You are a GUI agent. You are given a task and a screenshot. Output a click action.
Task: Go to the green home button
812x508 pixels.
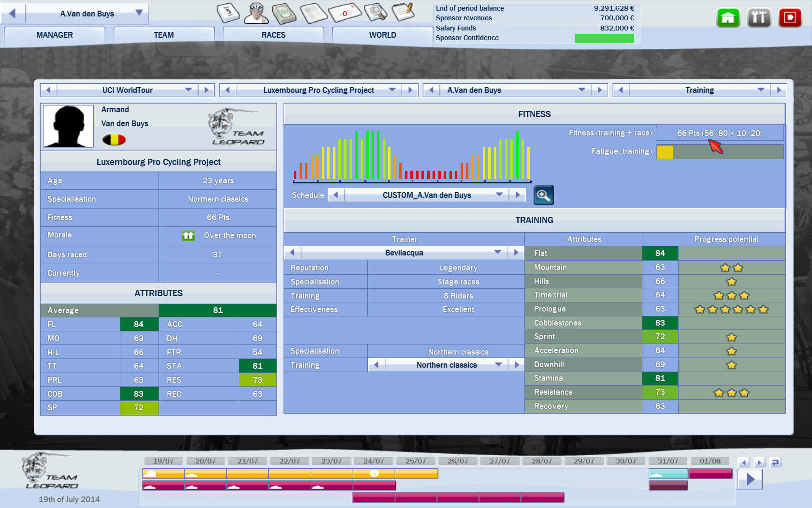point(728,18)
